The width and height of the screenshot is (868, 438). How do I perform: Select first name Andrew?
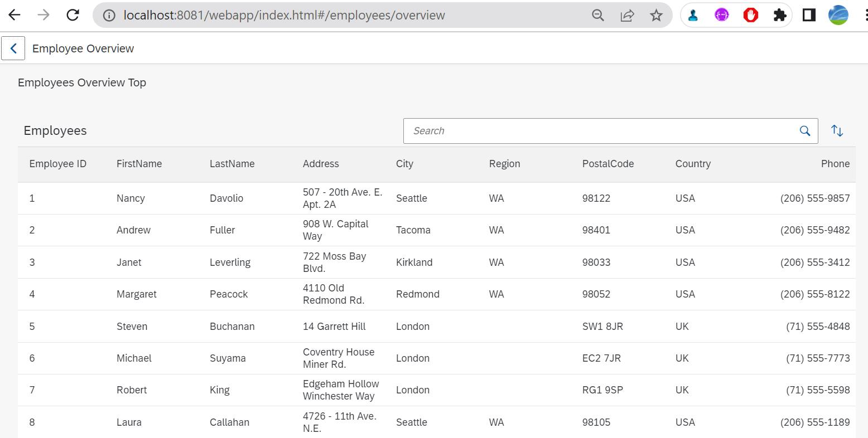click(x=133, y=230)
